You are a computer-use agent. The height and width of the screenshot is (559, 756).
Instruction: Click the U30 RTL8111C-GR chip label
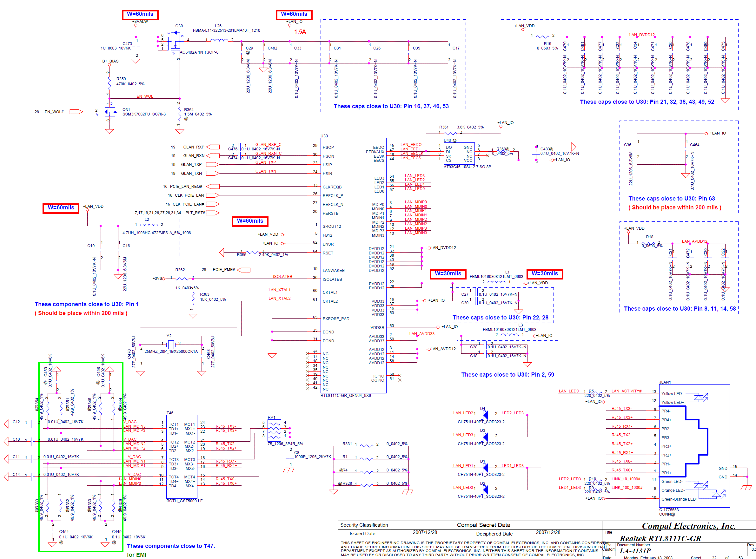pyautogui.click(x=346, y=395)
